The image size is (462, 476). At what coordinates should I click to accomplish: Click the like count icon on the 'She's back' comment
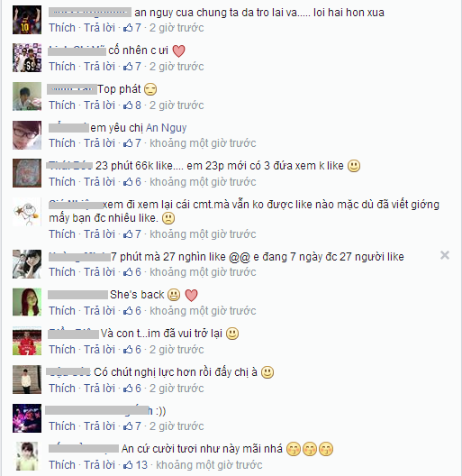point(128,310)
